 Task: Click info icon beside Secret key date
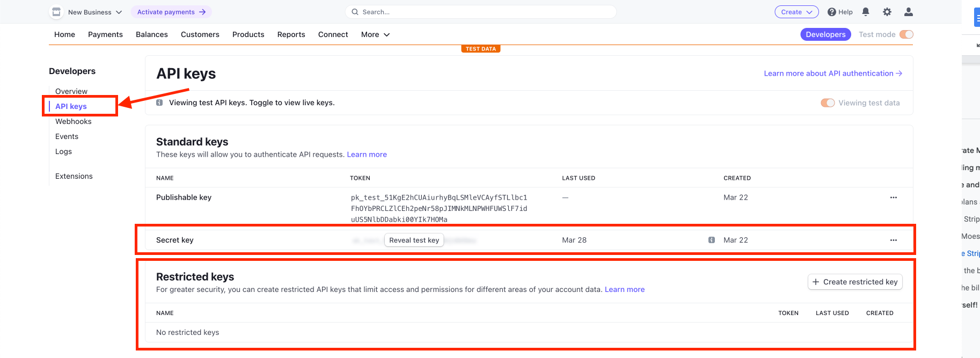(712, 240)
